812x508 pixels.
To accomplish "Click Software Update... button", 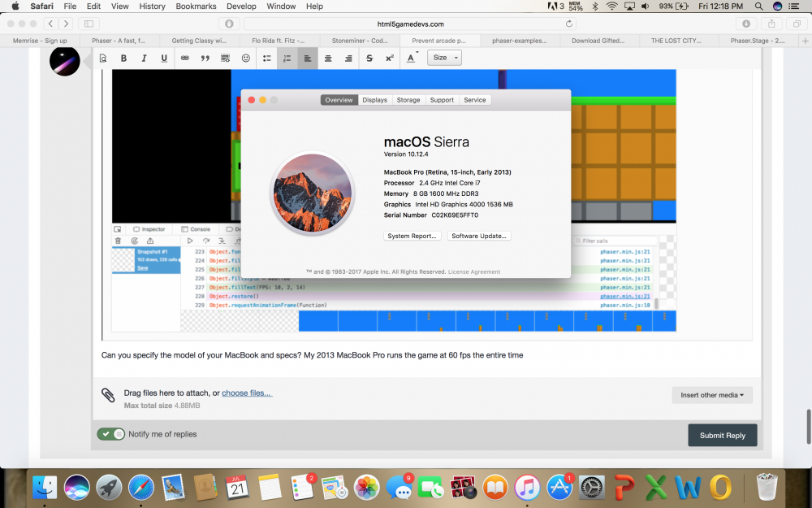I will (x=479, y=236).
